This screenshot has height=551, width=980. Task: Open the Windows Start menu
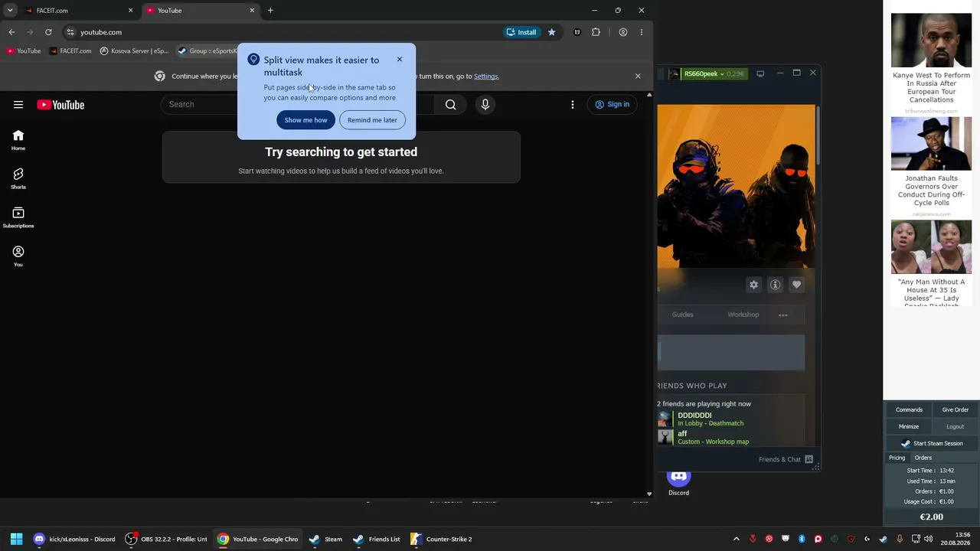click(x=16, y=540)
